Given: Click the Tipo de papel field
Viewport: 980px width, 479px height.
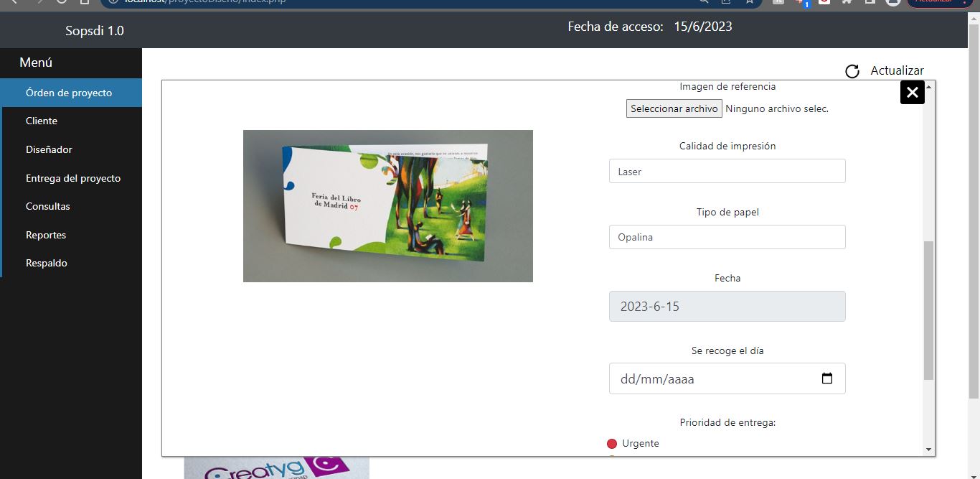Looking at the screenshot, I should pyautogui.click(x=727, y=237).
